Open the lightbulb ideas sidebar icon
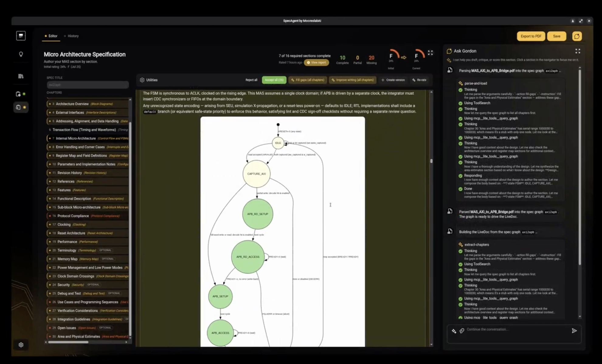This screenshot has width=602, height=364. click(x=21, y=54)
